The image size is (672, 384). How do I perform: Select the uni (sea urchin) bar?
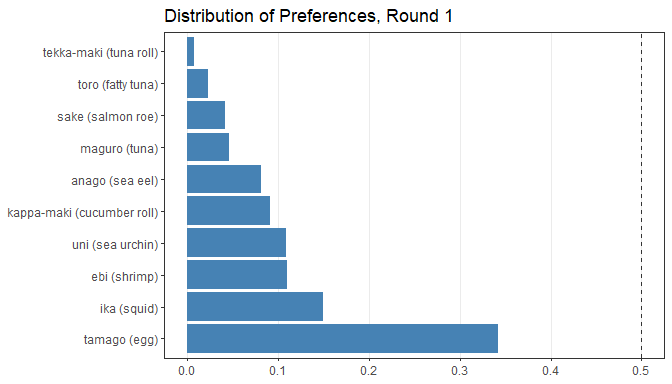click(237, 243)
